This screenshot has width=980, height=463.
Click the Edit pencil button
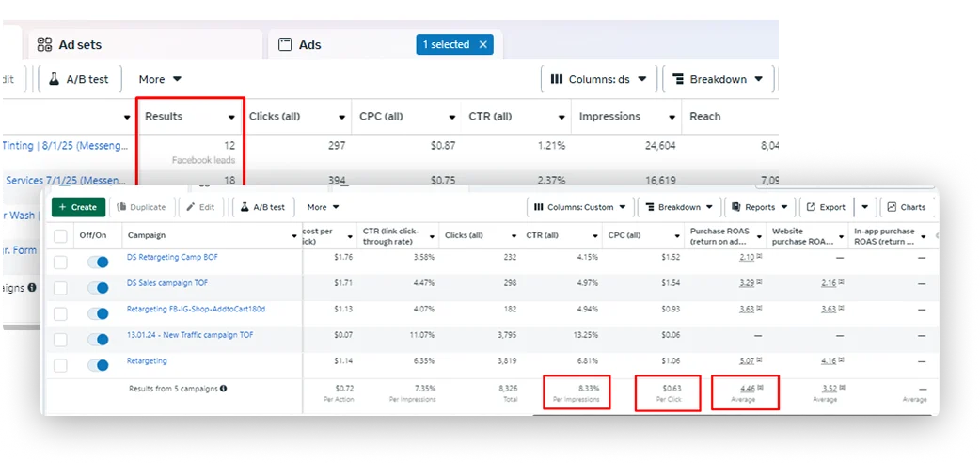[x=199, y=207]
